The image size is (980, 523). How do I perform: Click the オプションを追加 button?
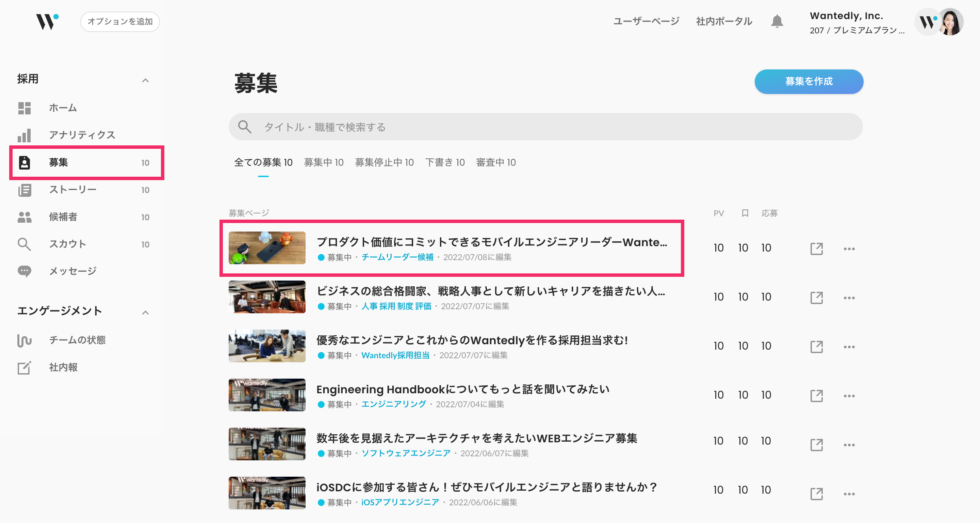[x=120, y=21]
